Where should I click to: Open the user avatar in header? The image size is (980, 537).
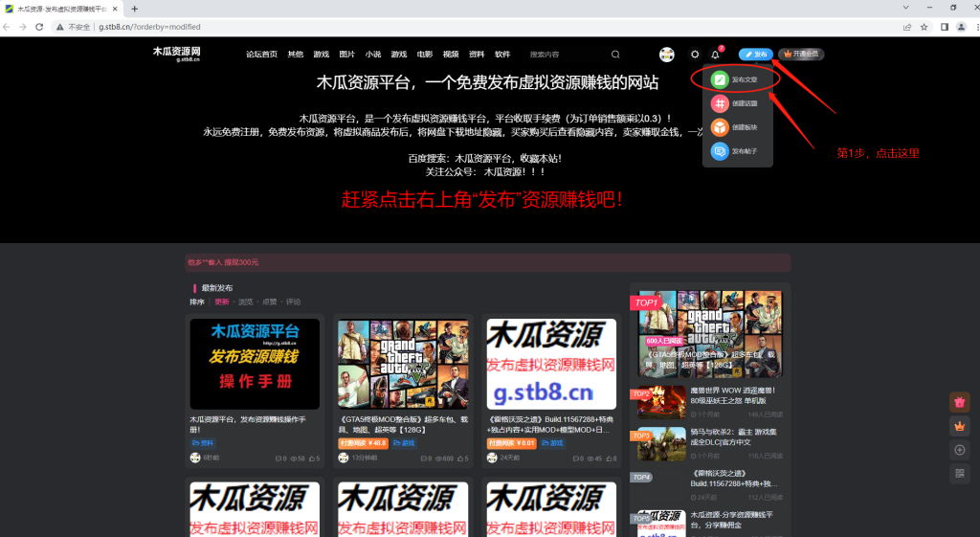(x=667, y=55)
